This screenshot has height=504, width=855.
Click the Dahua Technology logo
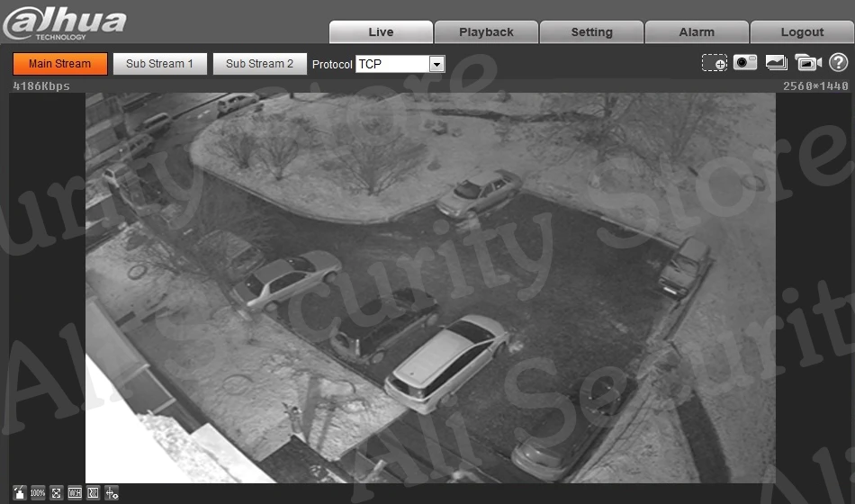[64, 23]
